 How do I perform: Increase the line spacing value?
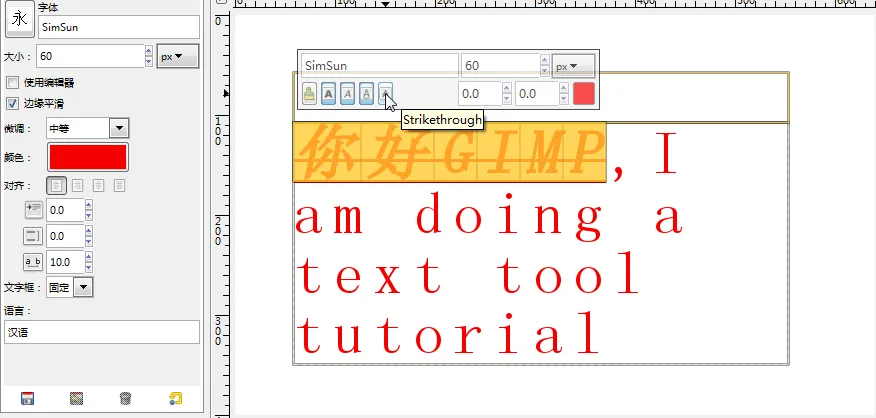89,231
